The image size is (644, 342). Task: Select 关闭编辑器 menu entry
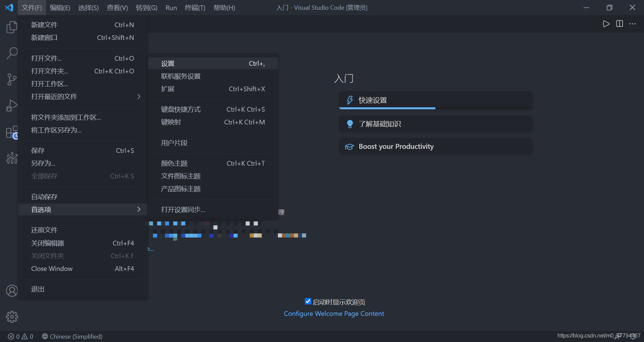(83, 243)
